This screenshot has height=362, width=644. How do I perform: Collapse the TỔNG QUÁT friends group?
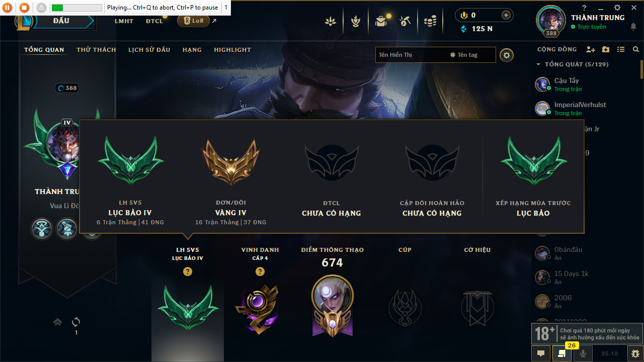538,64
